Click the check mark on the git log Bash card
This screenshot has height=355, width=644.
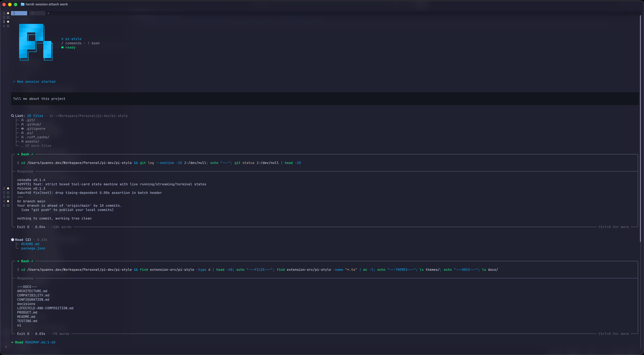click(32, 154)
